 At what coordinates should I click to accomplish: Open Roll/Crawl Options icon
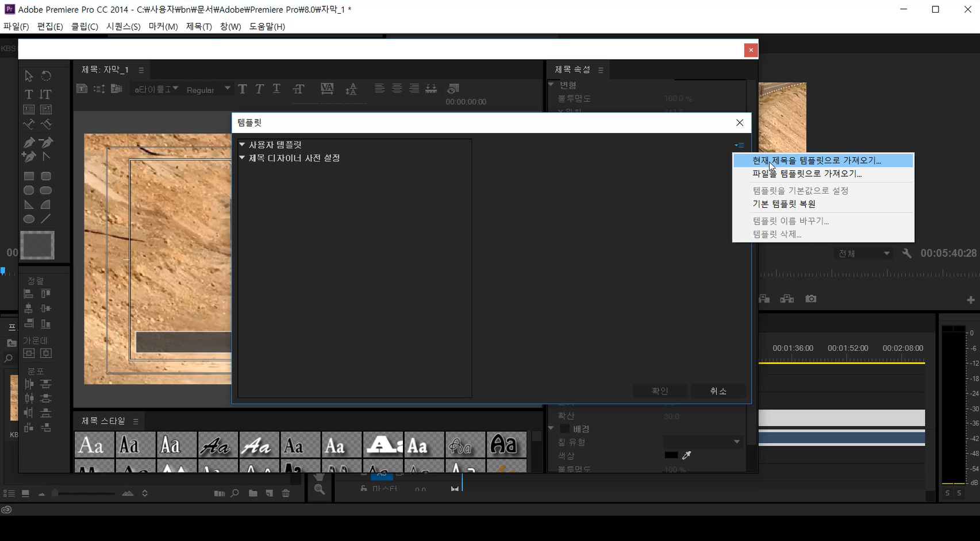tap(99, 88)
